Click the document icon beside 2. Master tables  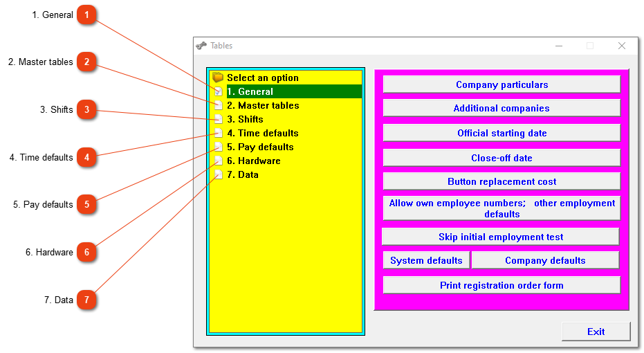tap(219, 105)
